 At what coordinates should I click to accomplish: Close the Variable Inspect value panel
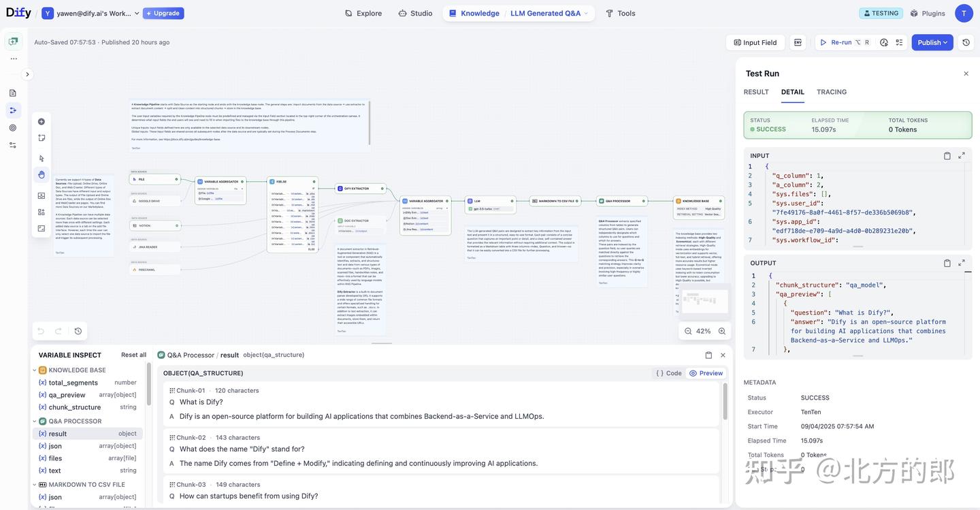coord(723,355)
